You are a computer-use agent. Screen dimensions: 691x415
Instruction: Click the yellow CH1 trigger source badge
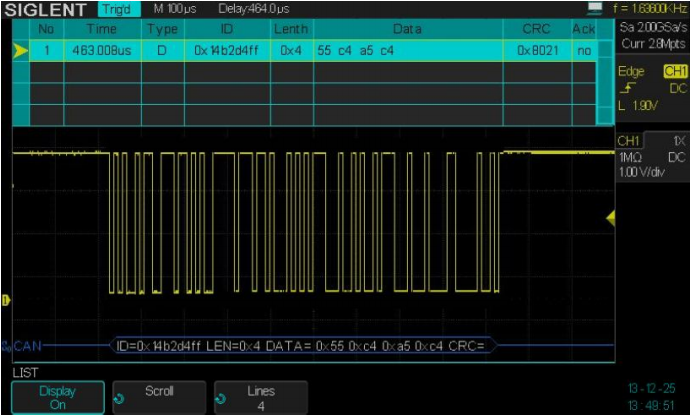pyautogui.click(x=675, y=71)
